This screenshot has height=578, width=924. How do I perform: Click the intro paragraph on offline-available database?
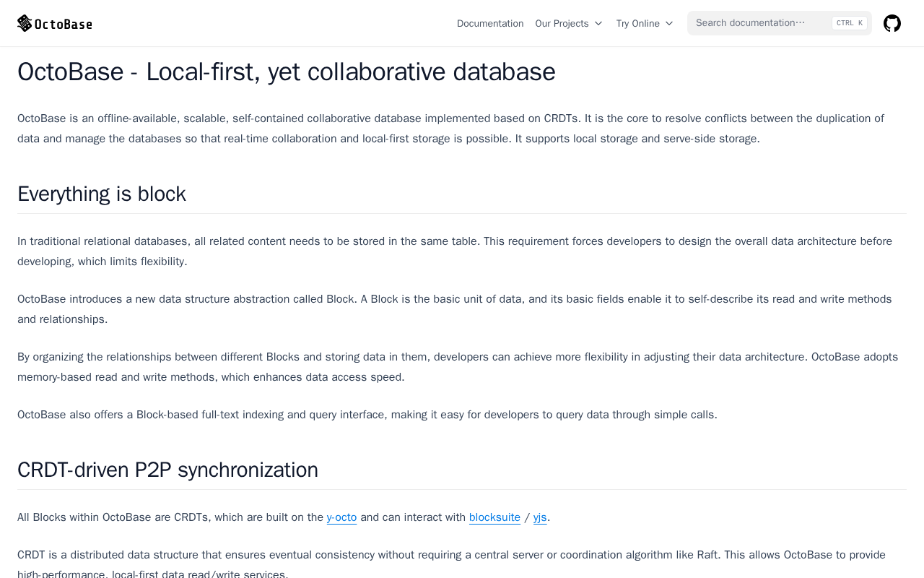click(450, 129)
